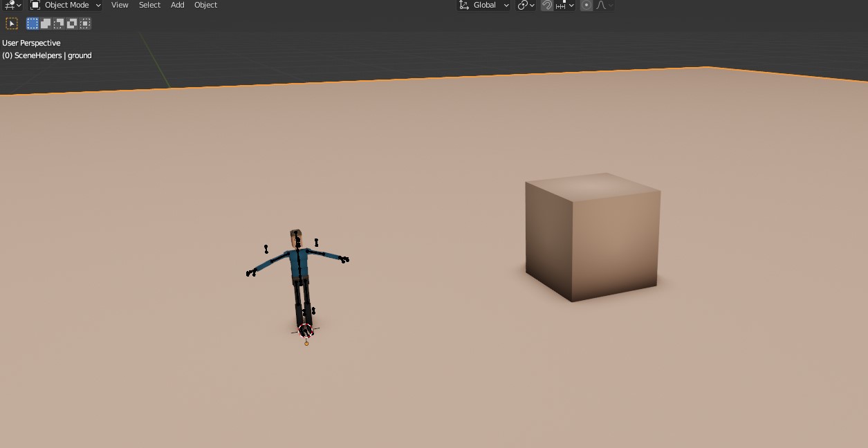Open the editor type selector
Image resolution: width=868 pixels, height=448 pixels.
coord(12,5)
